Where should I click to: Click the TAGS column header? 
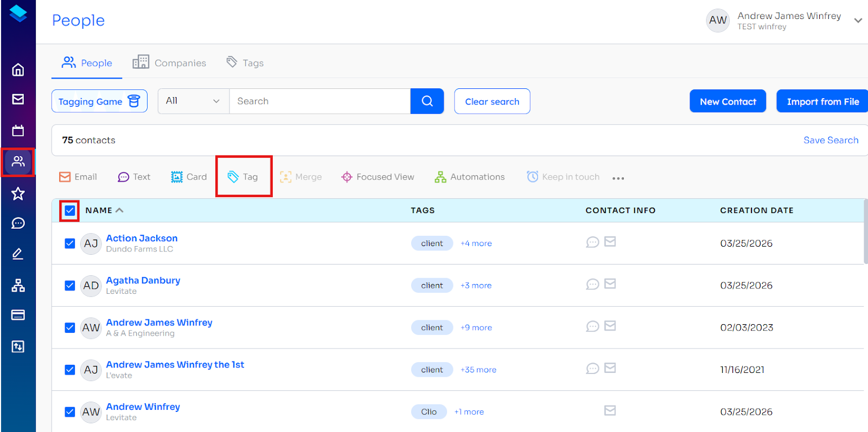423,210
